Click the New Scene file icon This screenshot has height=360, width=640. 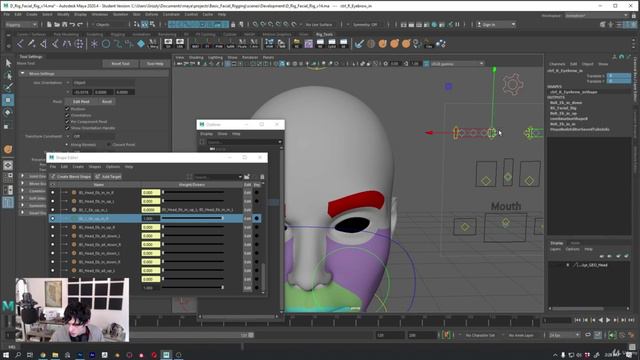(x=49, y=24)
